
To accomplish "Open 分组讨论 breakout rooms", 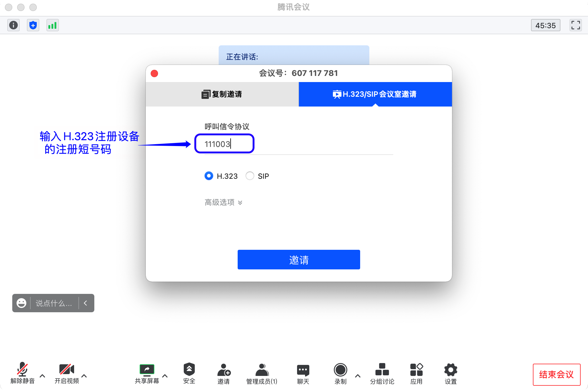I will pos(382,373).
